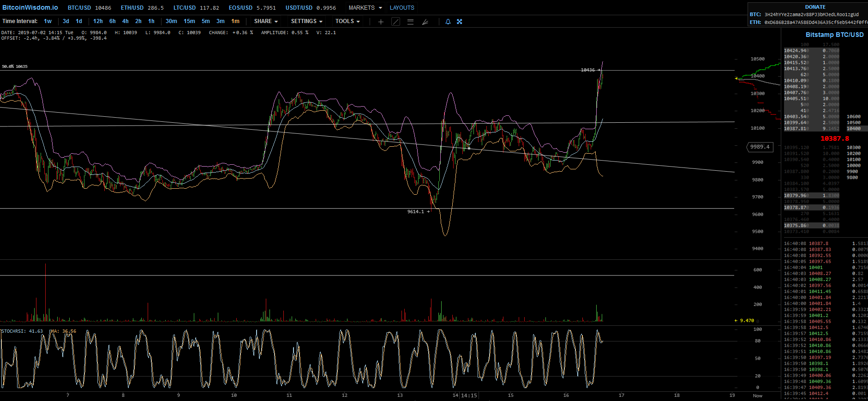Open price alerts bell icon
This screenshot has height=401, width=868.
(448, 22)
